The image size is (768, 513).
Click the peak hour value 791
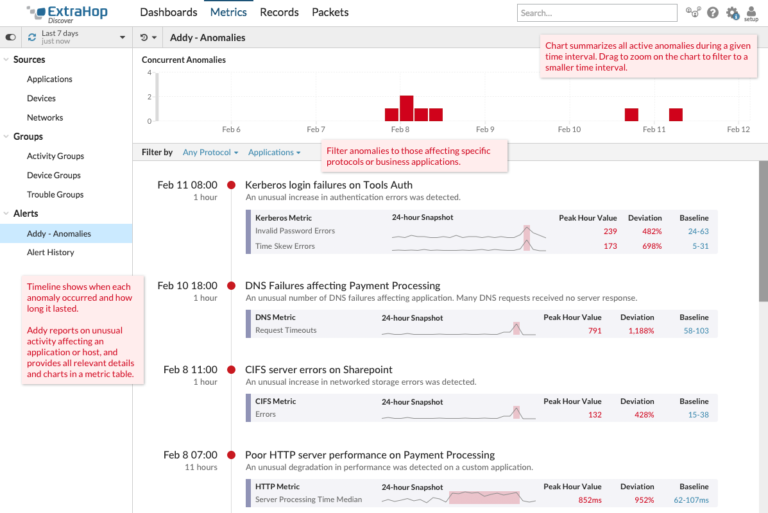coord(595,331)
